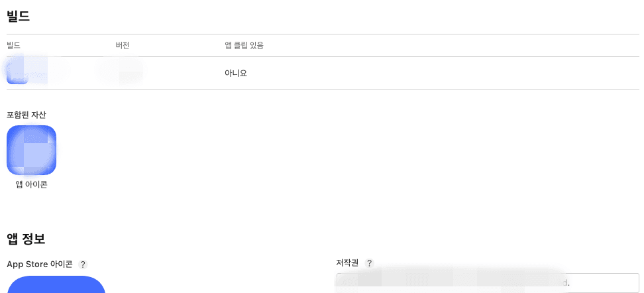Click the App Store 아이콘 label text
The width and height of the screenshot is (644, 293).
coord(40,264)
